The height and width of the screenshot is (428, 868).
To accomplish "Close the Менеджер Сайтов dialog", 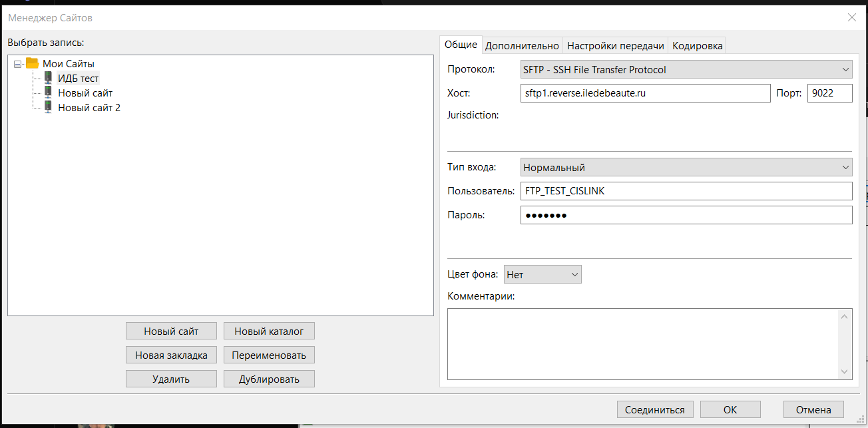I will (x=852, y=18).
